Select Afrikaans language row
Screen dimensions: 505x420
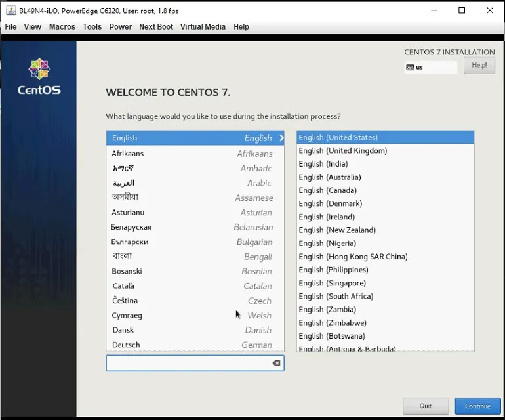195,154
